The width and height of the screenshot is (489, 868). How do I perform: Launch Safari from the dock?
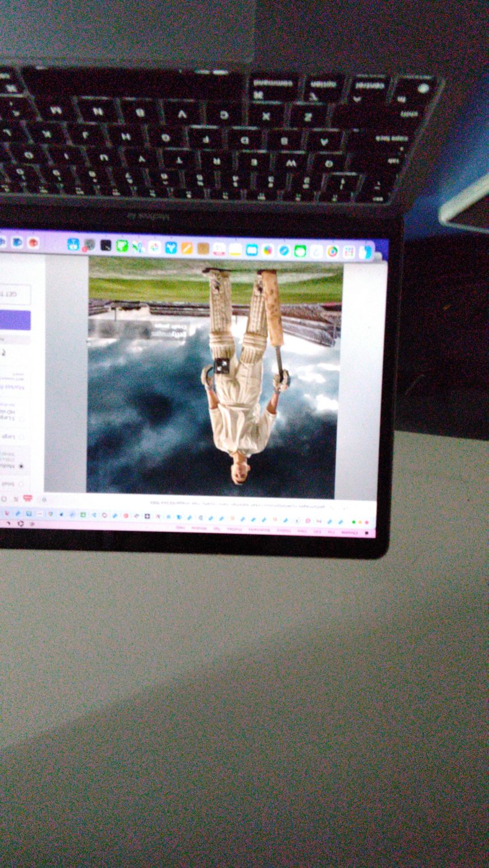coord(284,250)
